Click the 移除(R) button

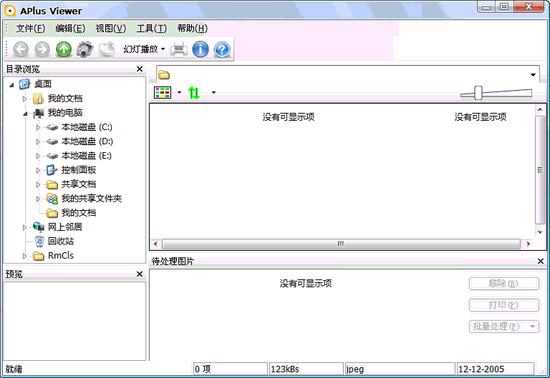504,283
